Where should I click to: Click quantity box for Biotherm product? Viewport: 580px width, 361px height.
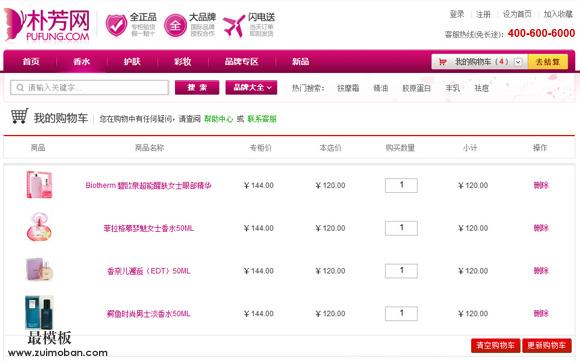pyautogui.click(x=401, y=185)
